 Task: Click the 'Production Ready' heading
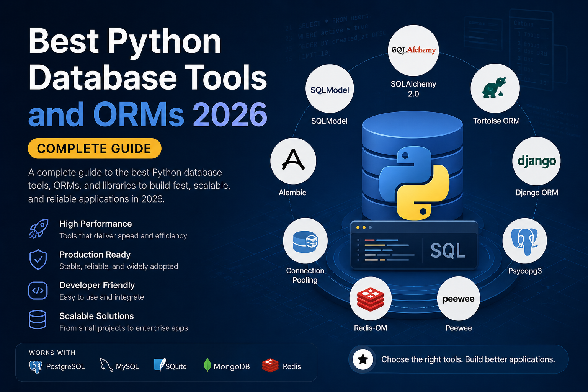pyautogui.click(x=95, y=255)
